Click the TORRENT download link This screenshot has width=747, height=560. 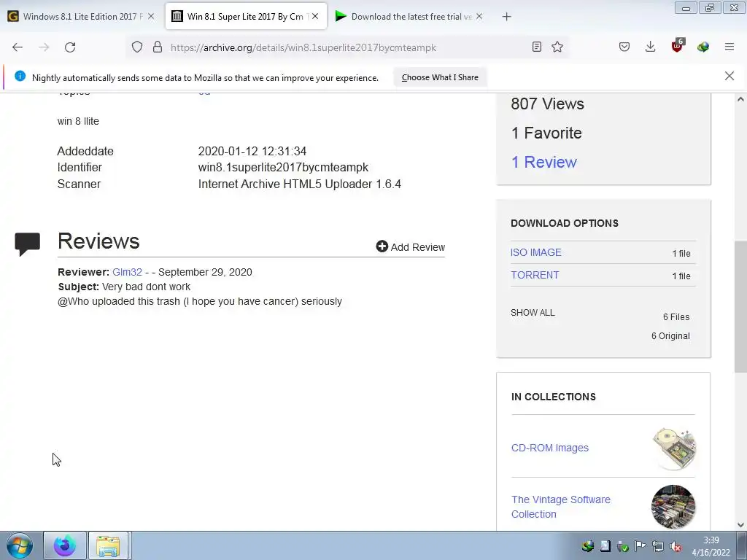tap(535, 275)
